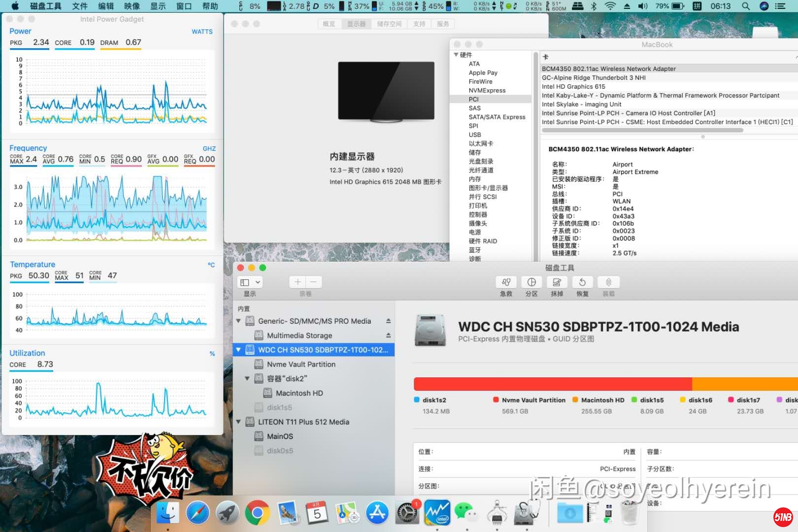Select Macintosh HD in the sidebar
The height and width of the screenshot is (532, 798).
[299, 393]
